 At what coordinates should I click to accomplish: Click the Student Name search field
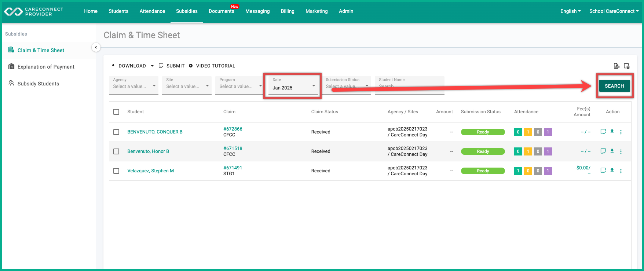[410, 85]
